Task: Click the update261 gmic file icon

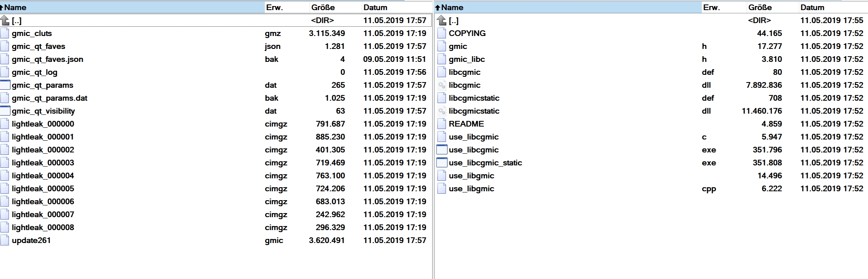Action: pyautogui.click(x=5, y=240)
